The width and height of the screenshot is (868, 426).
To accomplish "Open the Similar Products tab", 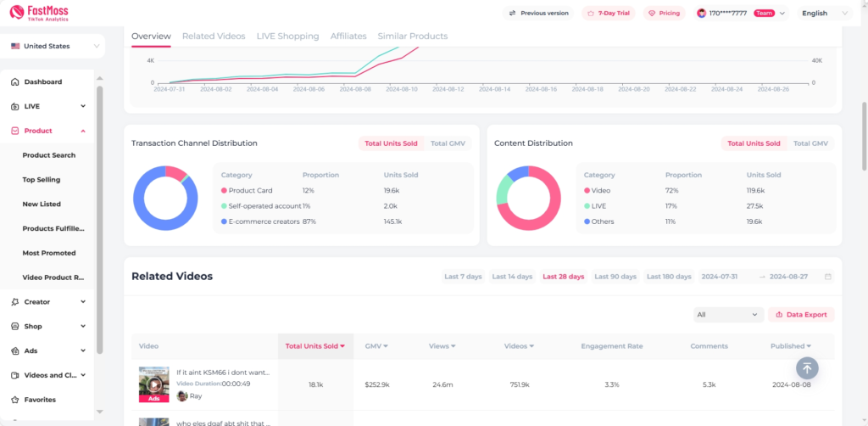I will pos(412,36).
